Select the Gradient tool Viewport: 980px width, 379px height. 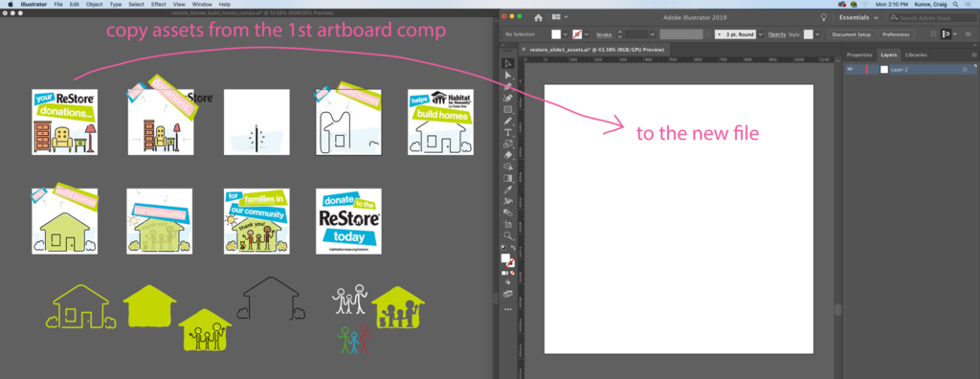pos(508,178)
